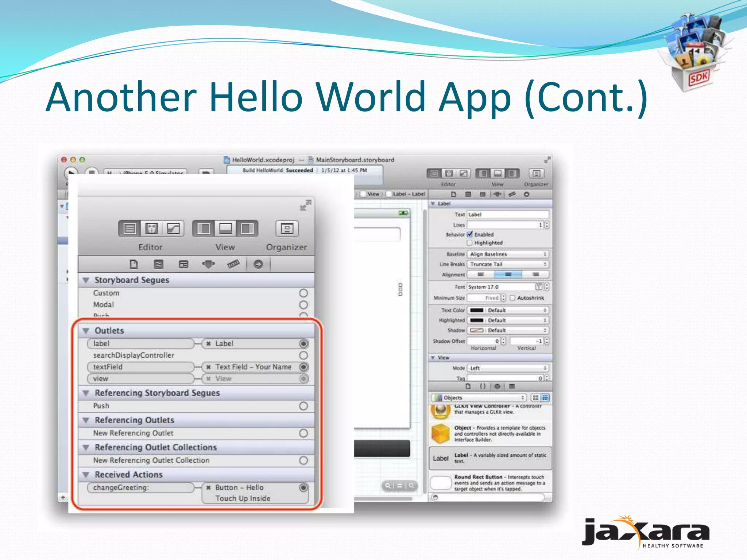Collapse the Referencing Storyboard Segues section
747x560 pixels.
tap(86, 393)
